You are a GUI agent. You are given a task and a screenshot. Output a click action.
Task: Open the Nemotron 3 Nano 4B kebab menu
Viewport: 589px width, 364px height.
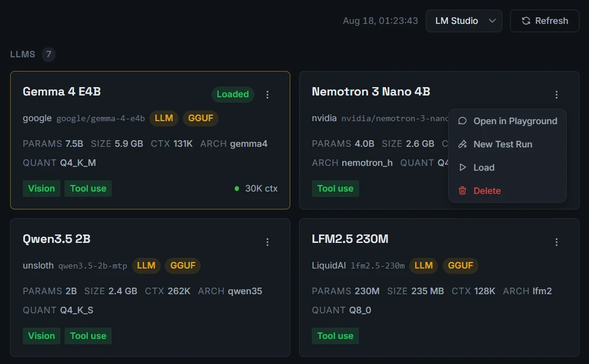tap(556, 94)
